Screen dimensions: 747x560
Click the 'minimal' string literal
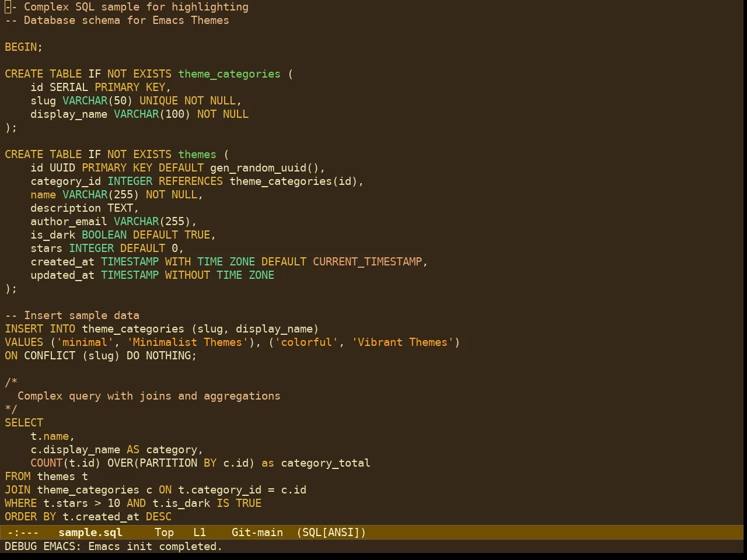(x=85, y=342)
